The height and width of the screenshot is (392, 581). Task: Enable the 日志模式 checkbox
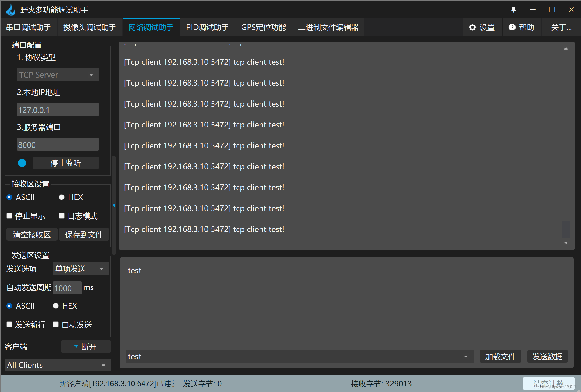(61, 216)
